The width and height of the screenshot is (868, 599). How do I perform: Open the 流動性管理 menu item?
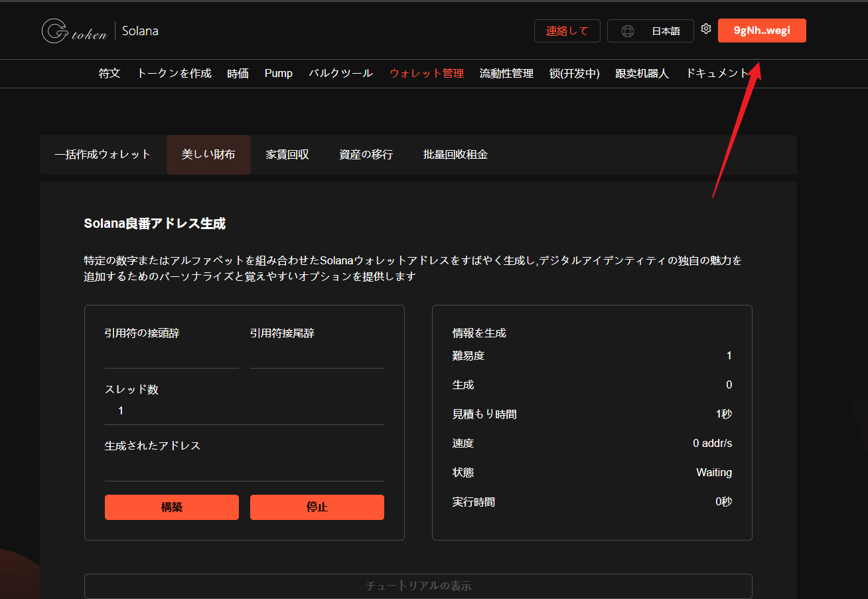(506, 74)
